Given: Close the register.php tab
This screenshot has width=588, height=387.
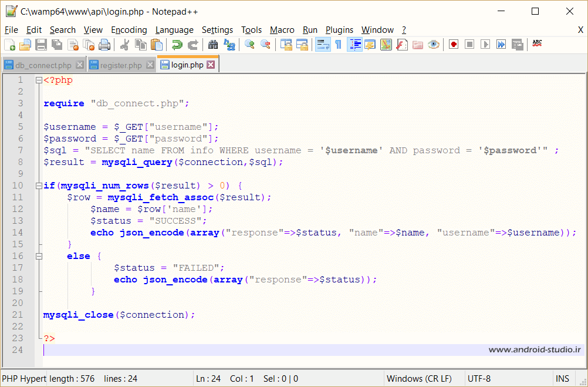Looking at the screenshot, I should tap(150, 65).
